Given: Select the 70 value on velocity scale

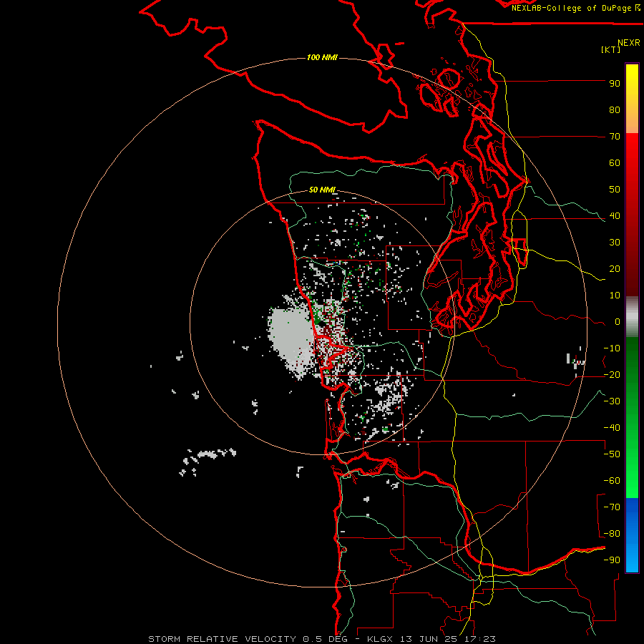Looking at the screenshot, I should tap(615, 137).
